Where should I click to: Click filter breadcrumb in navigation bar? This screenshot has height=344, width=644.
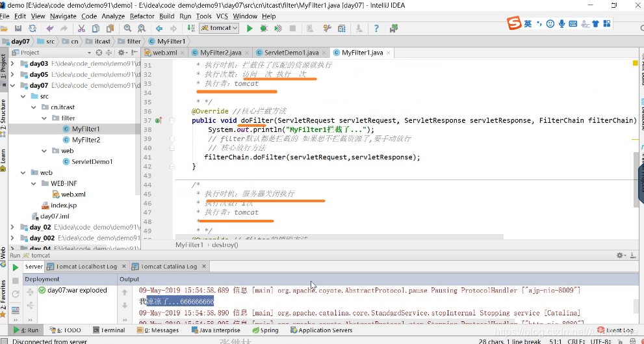(x=130, y=41)
